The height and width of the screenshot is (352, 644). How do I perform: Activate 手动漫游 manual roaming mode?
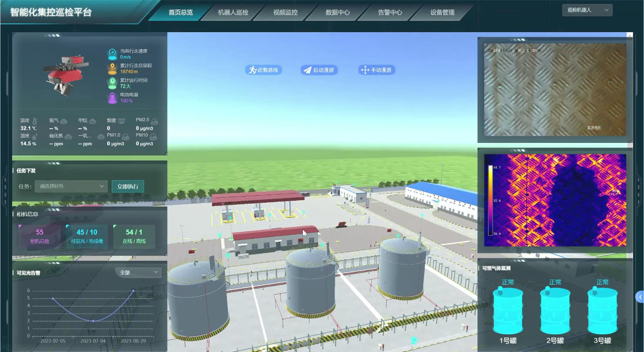377,70
